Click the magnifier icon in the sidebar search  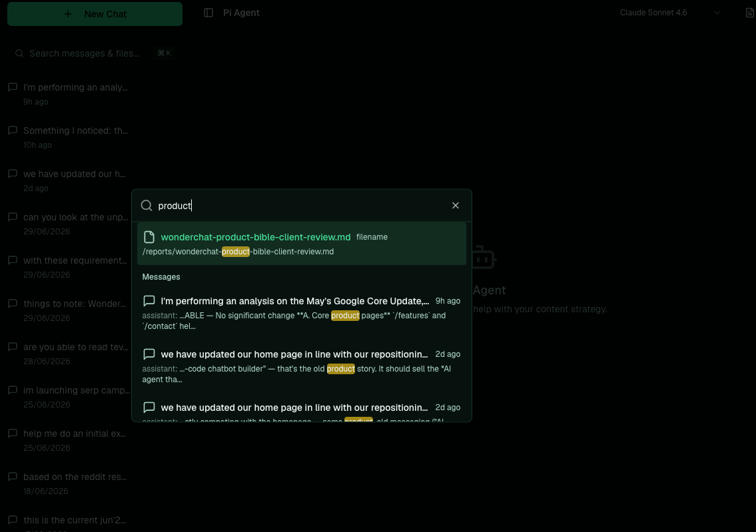click(x=19, y=53)
